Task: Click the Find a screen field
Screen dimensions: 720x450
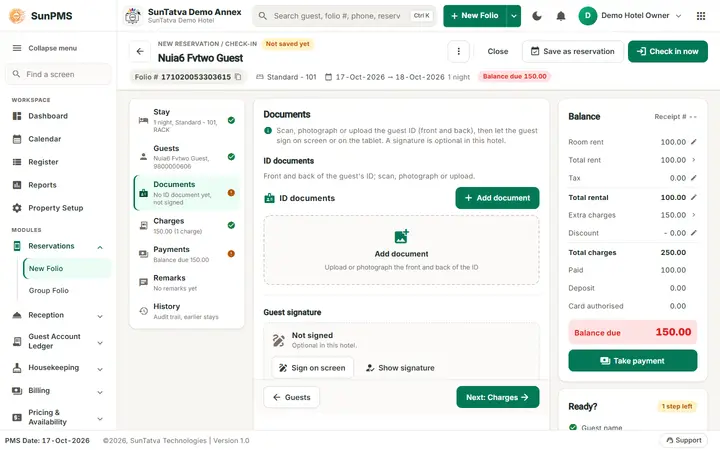Action: (58, 74)
